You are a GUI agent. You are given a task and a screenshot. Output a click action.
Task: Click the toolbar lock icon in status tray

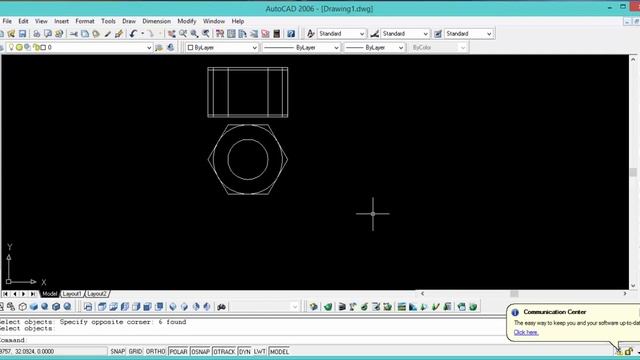point(629,351)
